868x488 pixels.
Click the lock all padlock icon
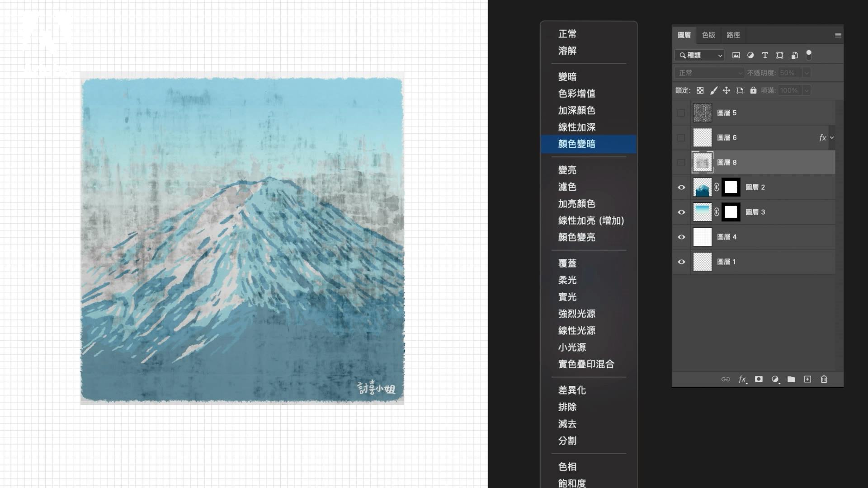[753, 90]
